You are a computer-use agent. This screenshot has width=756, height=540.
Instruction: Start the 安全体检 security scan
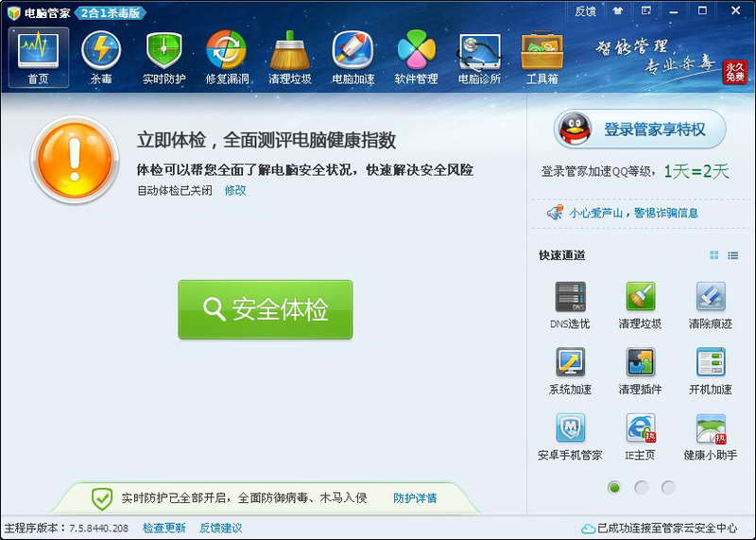coord(266,309)
